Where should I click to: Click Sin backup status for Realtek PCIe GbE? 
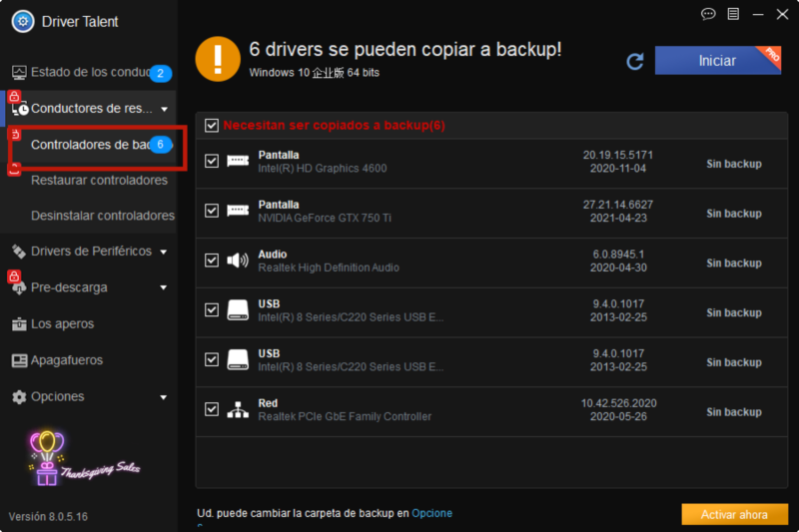pos(734,412)
